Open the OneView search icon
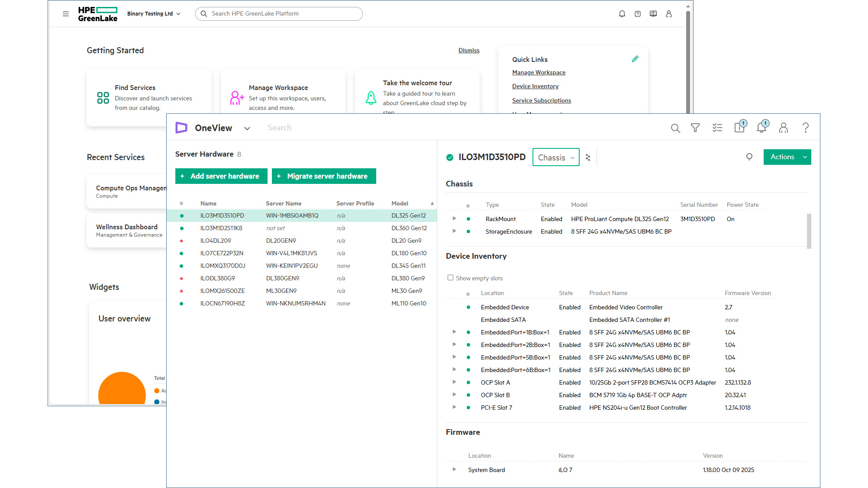The image size is (868, 488). (675, 128)
